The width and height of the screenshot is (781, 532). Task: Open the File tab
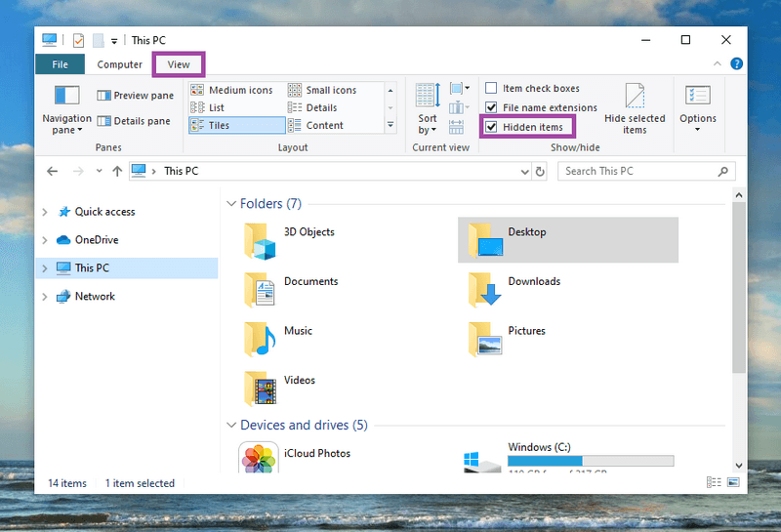pos(60,64)
